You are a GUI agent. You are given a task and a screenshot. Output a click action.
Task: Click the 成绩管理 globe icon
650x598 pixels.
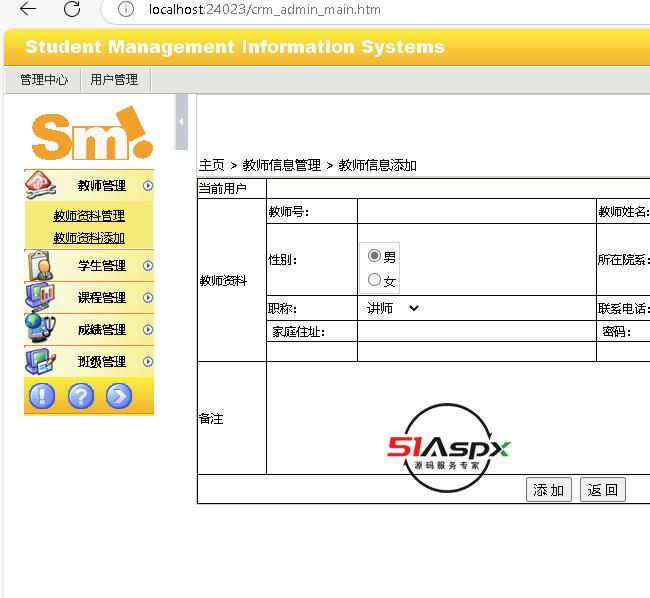point(40,329)
